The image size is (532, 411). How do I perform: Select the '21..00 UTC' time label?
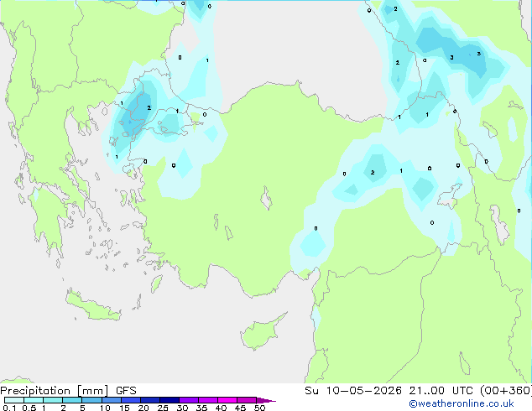(441, 390)
